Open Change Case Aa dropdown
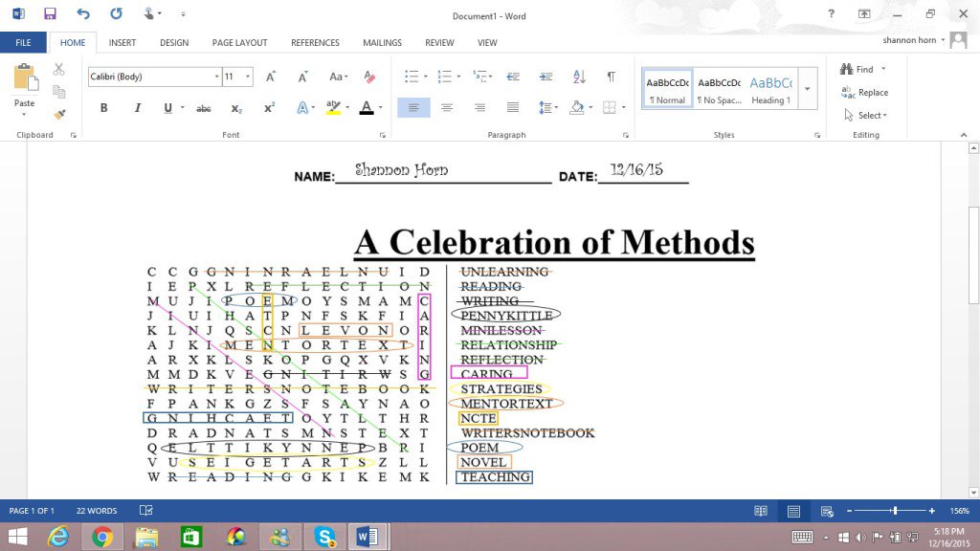This screenshot has height=551, width=980. (x=338, y=77)
